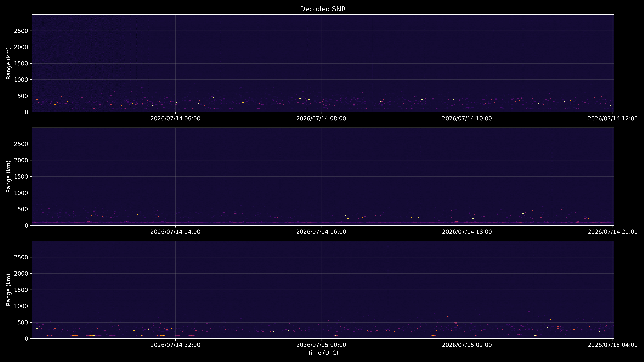Image resolution: width=644 pixels, height=362 pixels.
Task: Click the 2026/07/14 06:00 time label
Action: tap(175, 119)
